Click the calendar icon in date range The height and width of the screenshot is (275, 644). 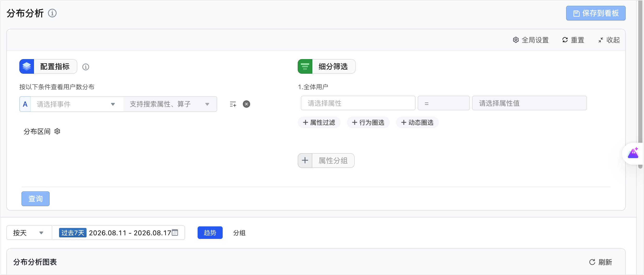pyautogui.click(x=175, y=232)
